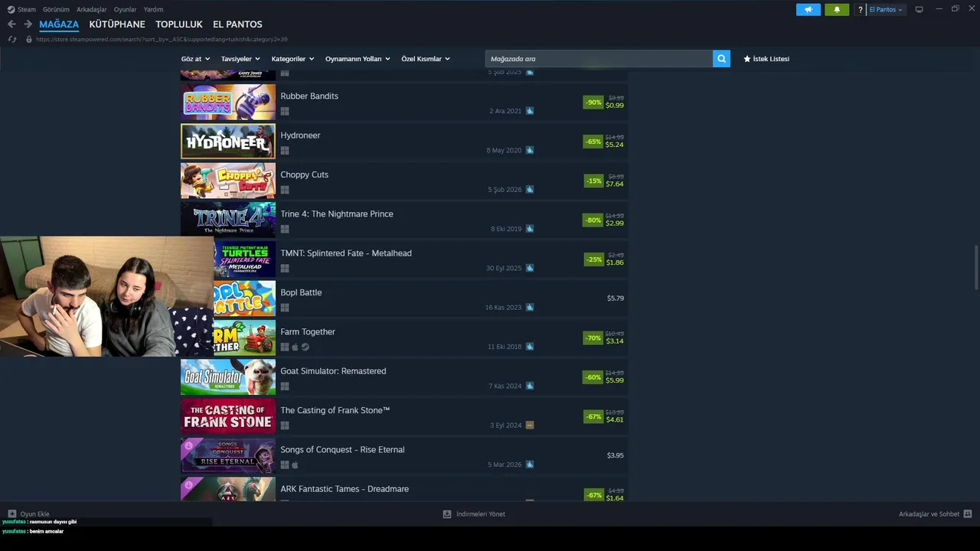Open Songs of Conquest - Rise Eternal title
The height and width of the screenshot is (551, 980).
point(342,450)
